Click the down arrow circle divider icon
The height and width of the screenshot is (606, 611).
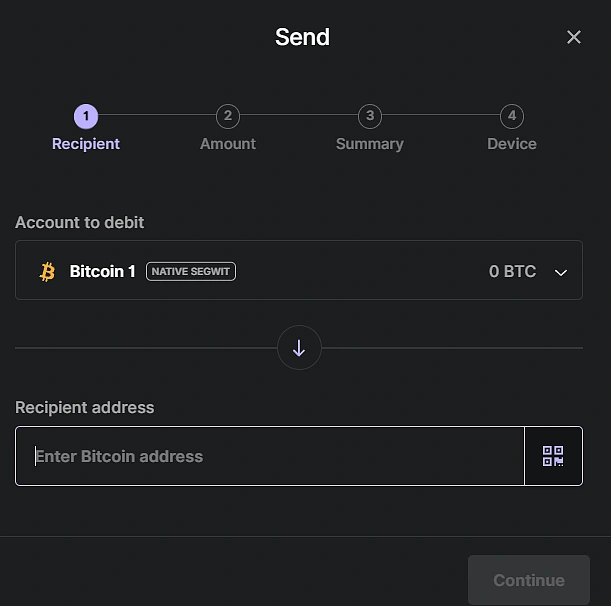tap(299, 348)
